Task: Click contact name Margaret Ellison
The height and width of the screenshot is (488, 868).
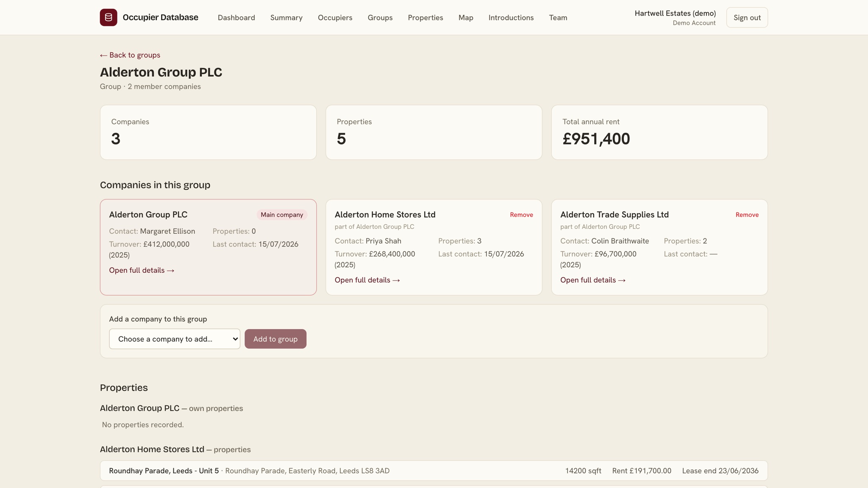Action: click(x=167, y=231)
